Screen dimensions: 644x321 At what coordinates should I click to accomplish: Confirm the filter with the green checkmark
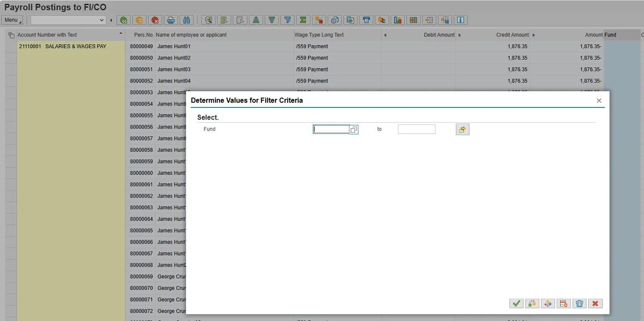coord(516,304)
